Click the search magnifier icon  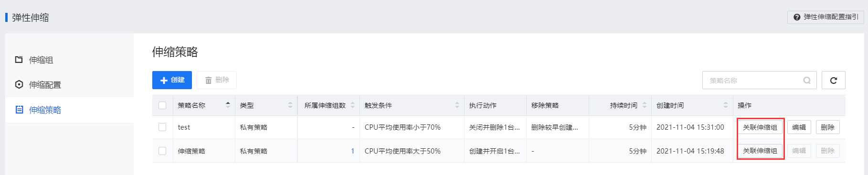point(807,80)
